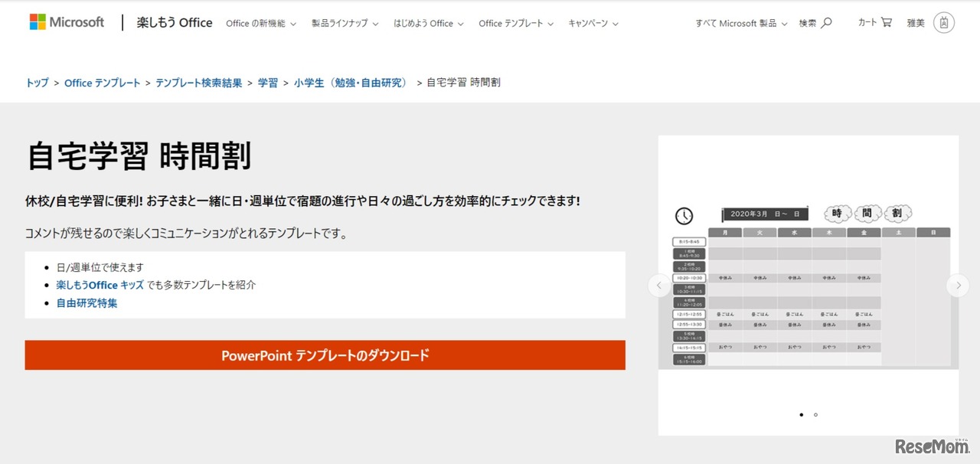Expand the 製品ラインナップ dropdown
Screen dimensions: 980x464
(345, 24)
